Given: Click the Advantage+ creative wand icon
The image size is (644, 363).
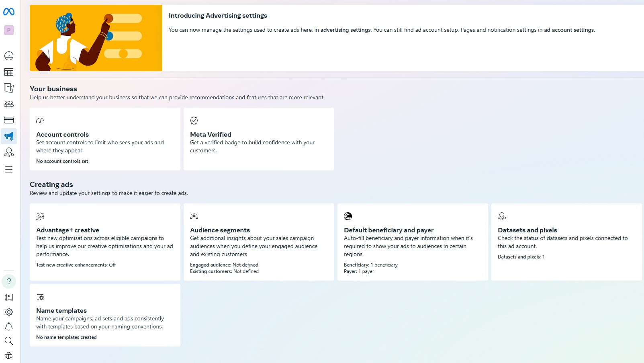Looking at the screenshot, I should click(40, 216).
